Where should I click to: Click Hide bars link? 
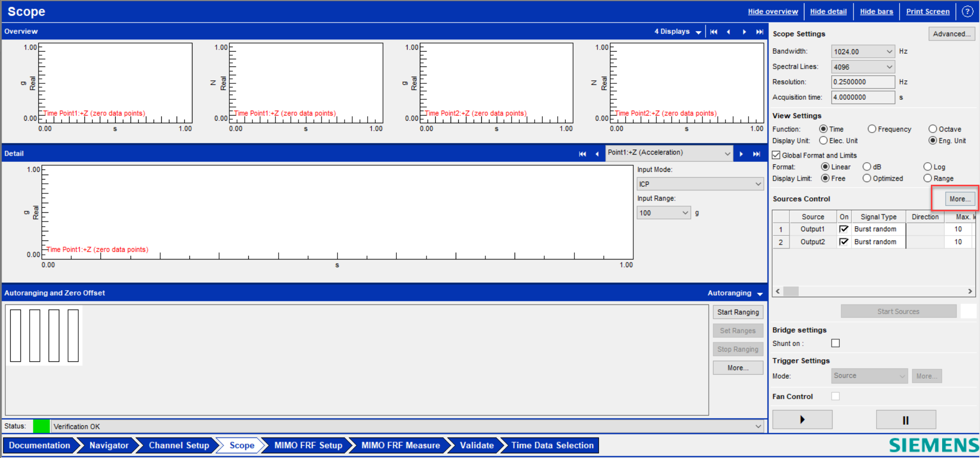[x=876, y=11]
